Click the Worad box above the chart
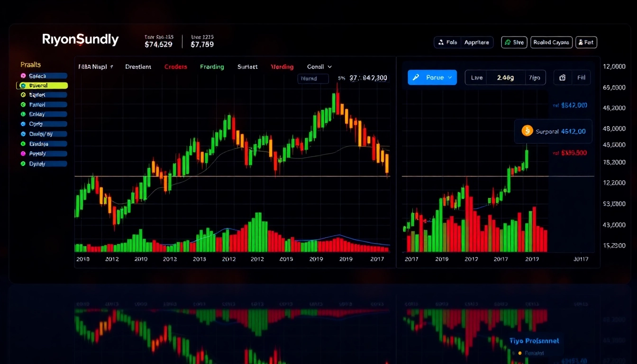 click(x=313, y=78)
